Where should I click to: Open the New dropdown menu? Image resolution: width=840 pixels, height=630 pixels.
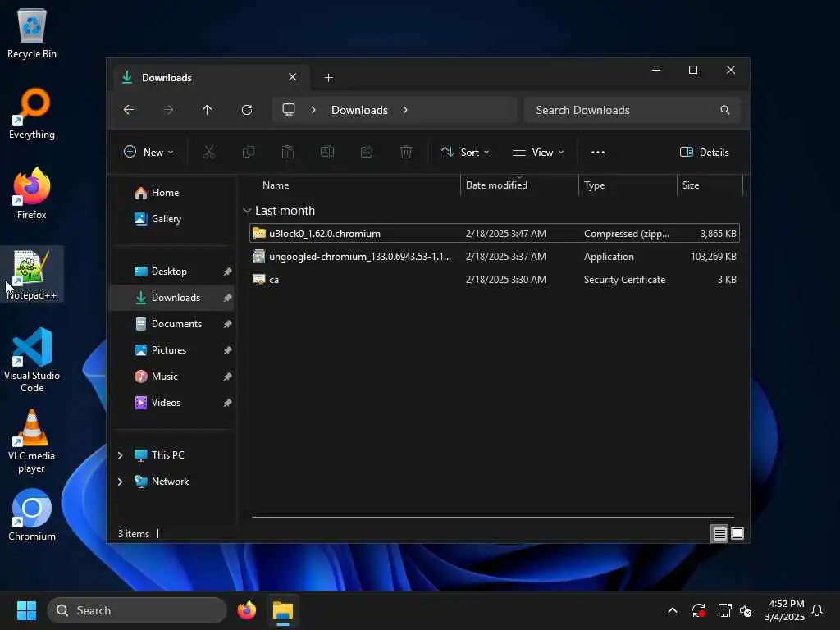click(148, 152)
